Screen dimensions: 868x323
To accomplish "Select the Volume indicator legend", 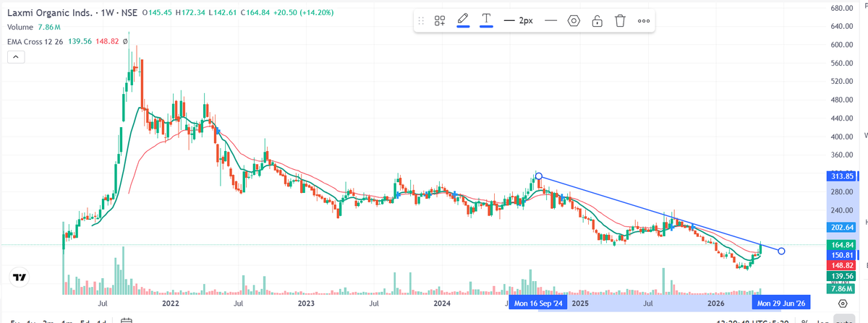I will [20, 27].
